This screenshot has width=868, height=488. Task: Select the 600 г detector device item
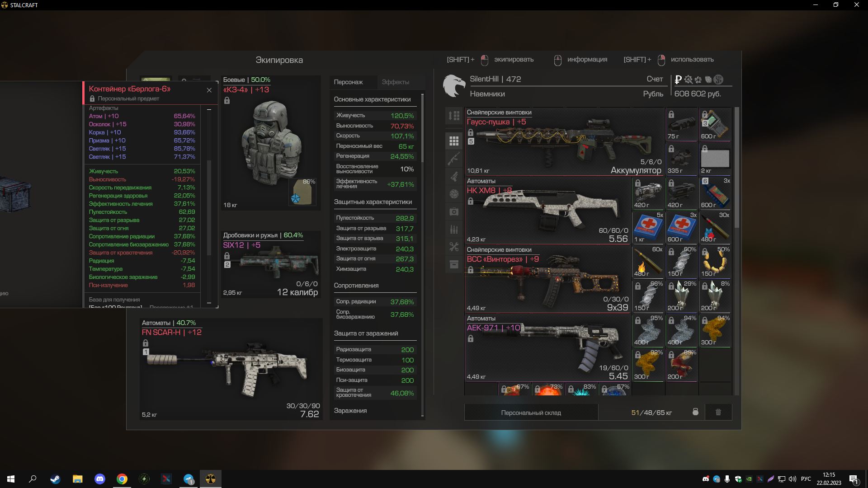coord(715,124)
